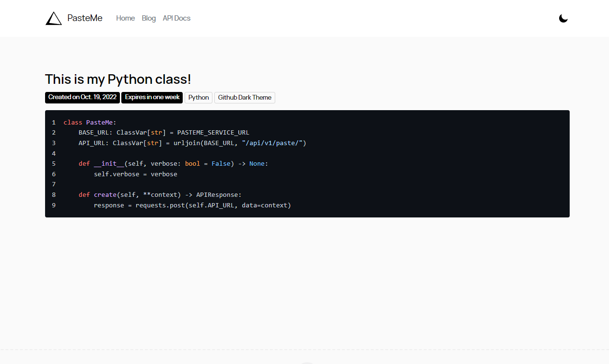The image size is (609, 364).
Task: Click the line with PASTEME_SERVICE_URL
Action: [x=164, y=133]
